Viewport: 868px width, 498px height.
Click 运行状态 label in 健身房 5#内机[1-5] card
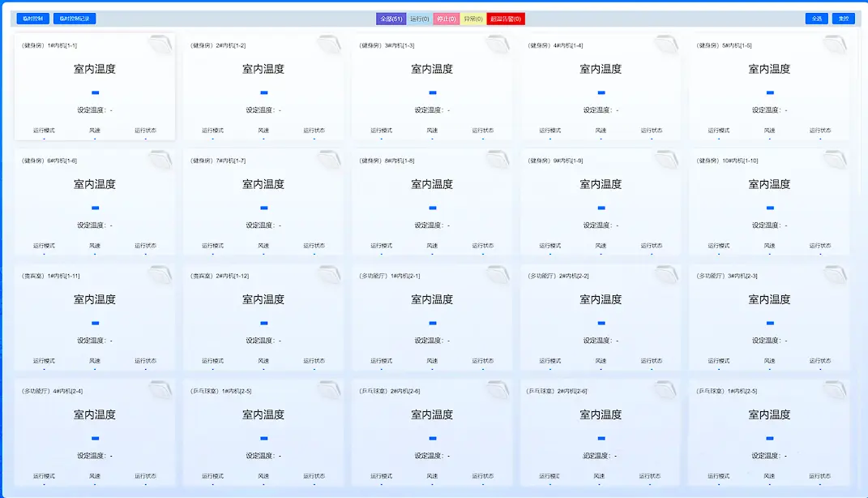(x=820, y=131)
